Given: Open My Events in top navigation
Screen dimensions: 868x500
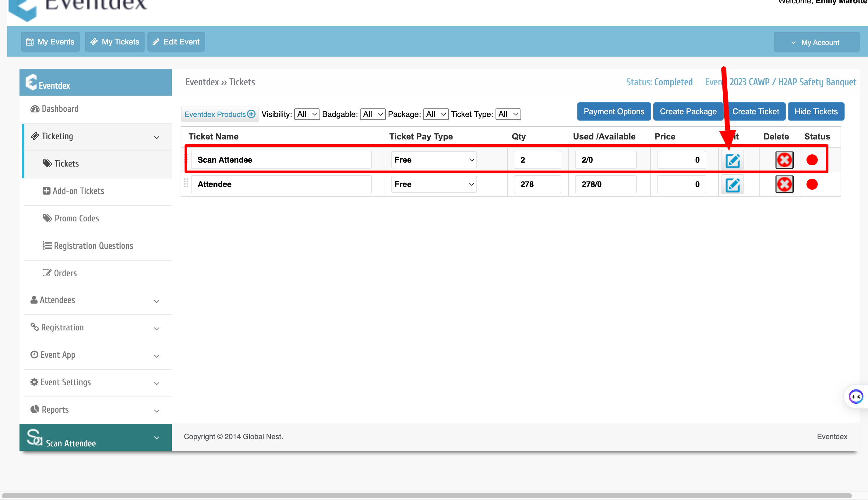Looking at the screenshot, I should click(x=51, y=42).
